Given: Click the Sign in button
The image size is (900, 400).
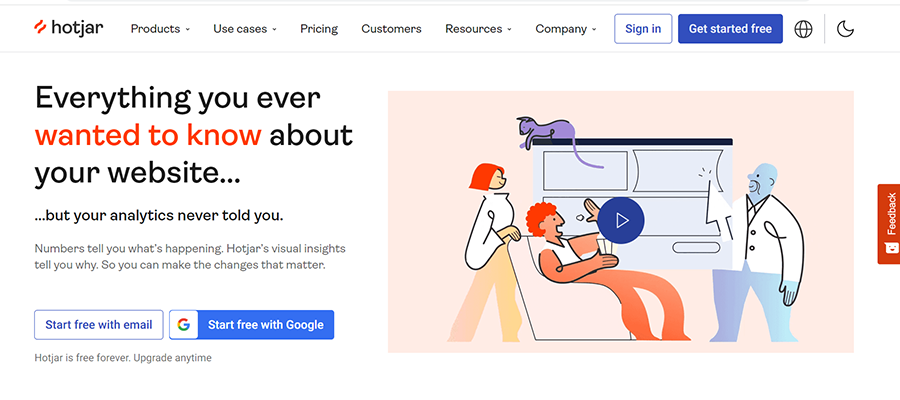Looking at the screenshot, I should (643, 29).
